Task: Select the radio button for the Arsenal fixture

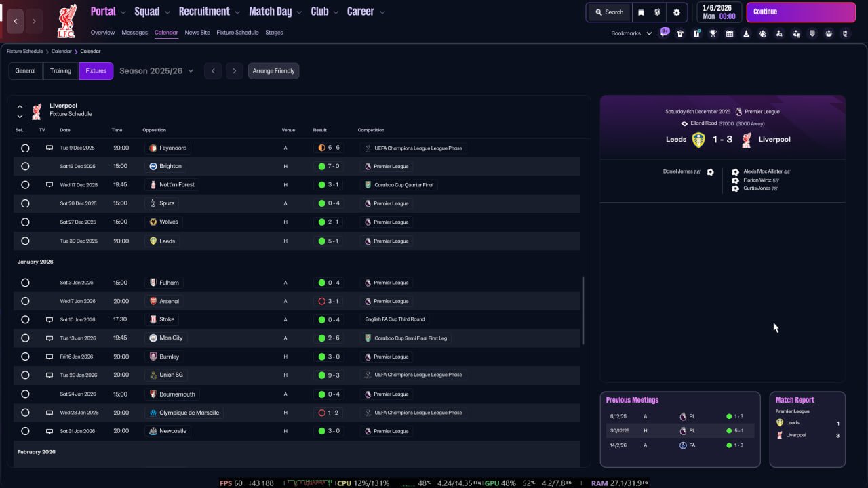Action: pyautogui.click(x=25, y=301)
